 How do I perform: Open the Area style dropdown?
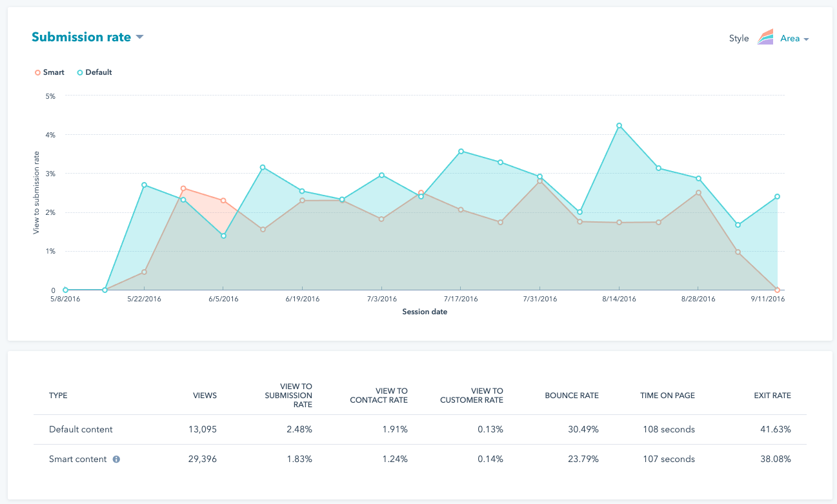[x=794, y=39]
